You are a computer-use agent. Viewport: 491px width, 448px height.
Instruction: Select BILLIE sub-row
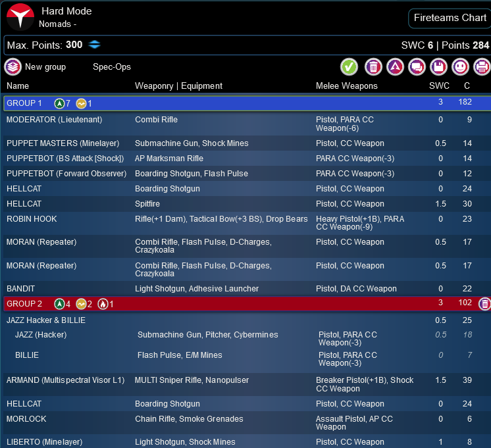[x=247, y=359]
